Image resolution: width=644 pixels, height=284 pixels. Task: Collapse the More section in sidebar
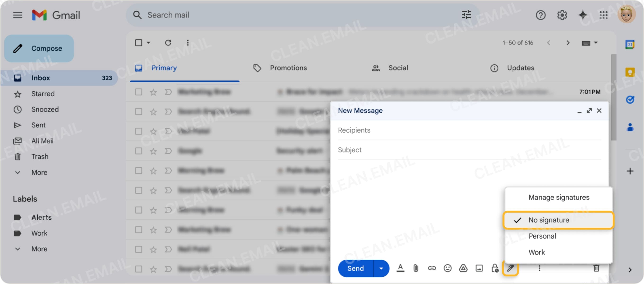point(18,172)
